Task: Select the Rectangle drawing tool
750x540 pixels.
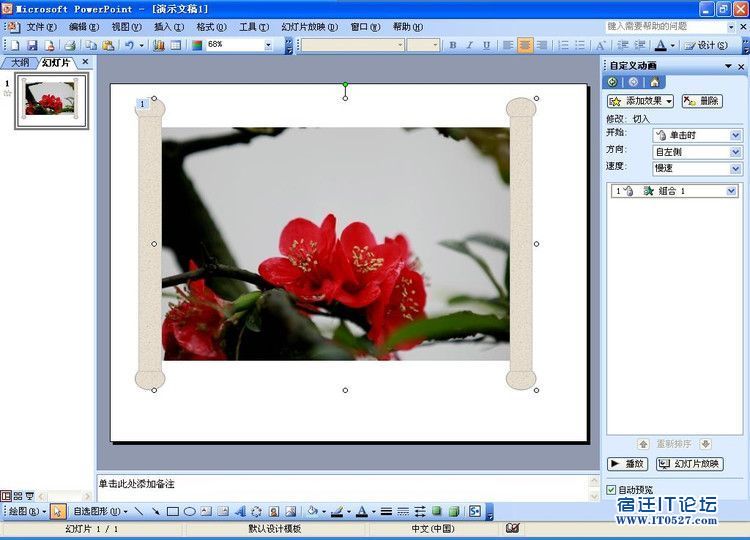Action: point(173,511)
